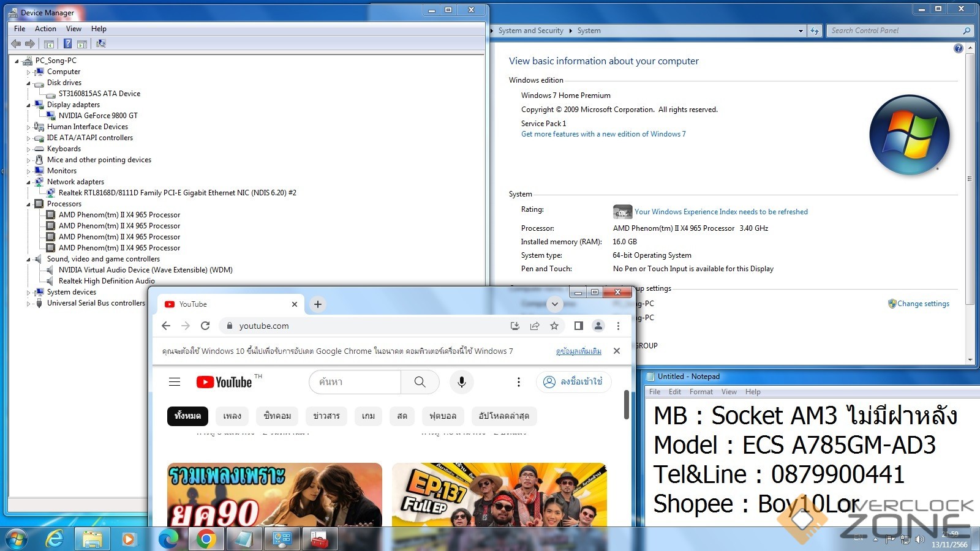Screen dimensions: 980x551
Task: Open the Action menu in Device Manager
Action: coord(45,29)
